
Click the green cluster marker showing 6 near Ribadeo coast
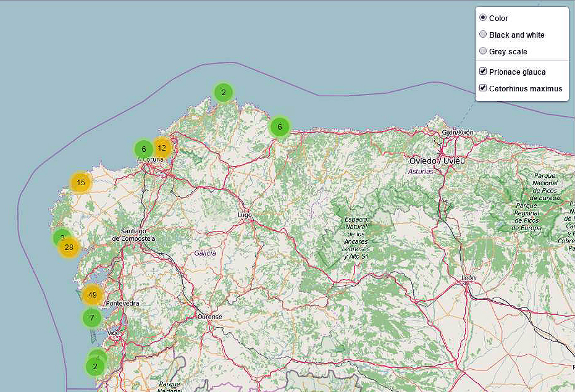[x=279, y=125]
